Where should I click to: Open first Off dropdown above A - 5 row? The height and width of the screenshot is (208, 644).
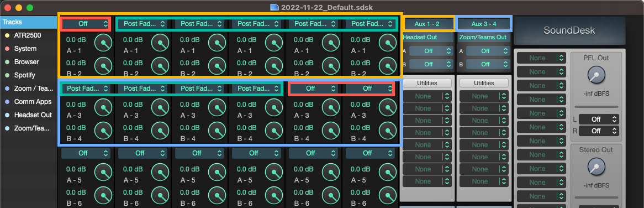pos(86,153)
